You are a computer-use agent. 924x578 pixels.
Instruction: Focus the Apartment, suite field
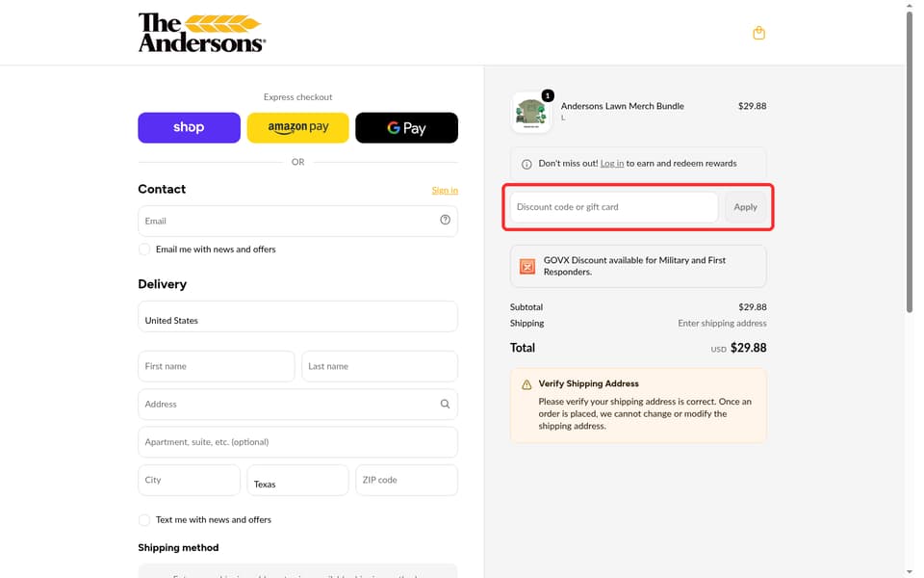pos(297,442)
